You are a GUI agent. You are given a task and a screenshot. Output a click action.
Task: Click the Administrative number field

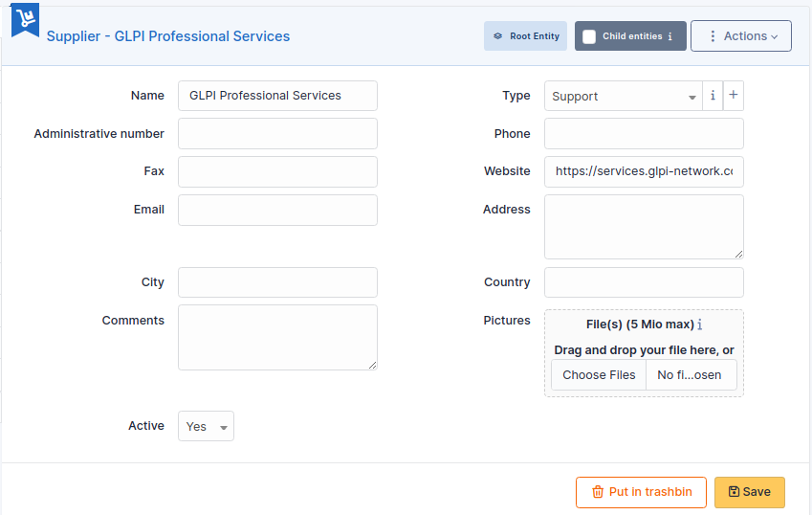click(277, 134)
